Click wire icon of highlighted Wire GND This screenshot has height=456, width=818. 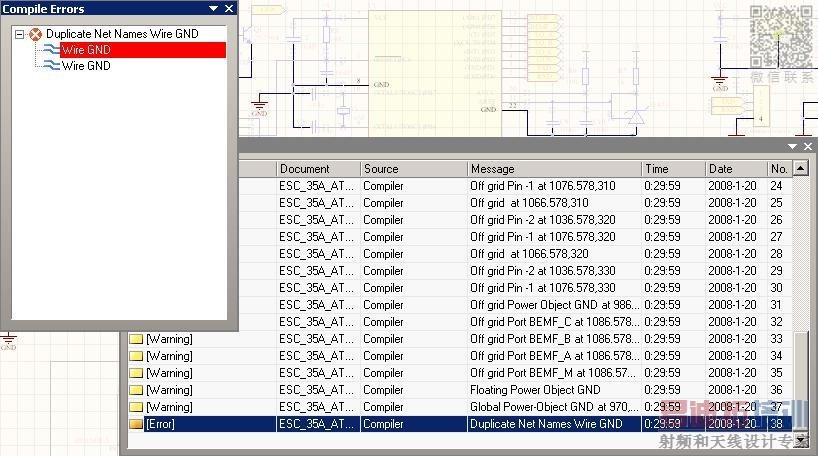click(51, 50)
